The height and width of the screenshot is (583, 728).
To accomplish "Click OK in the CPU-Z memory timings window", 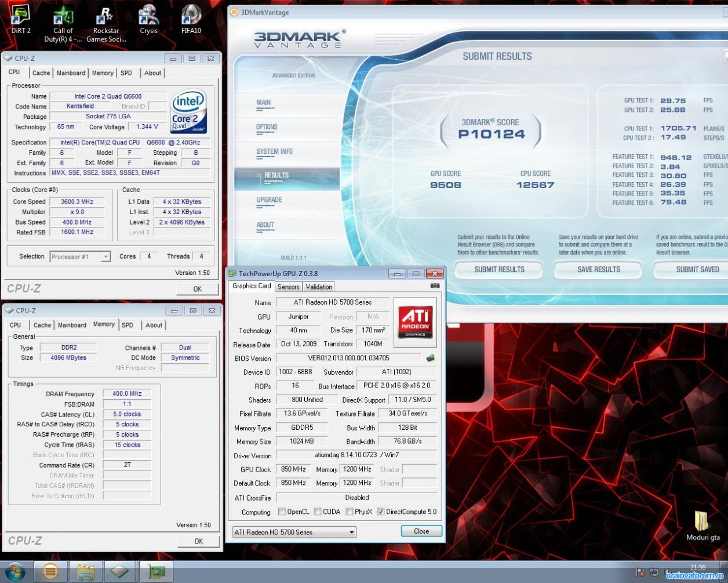I will pos(198,541).
